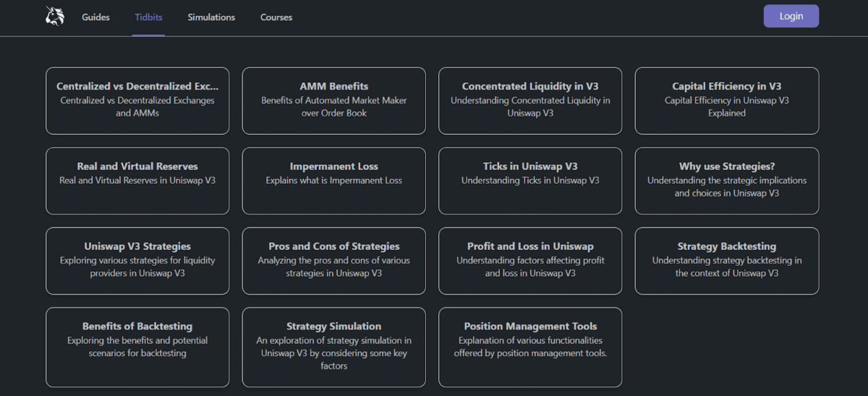The width and height of the screenshot is (868, 396).
Task: Open Pros and Cons of Strategies card
Action: coord(334,261)
